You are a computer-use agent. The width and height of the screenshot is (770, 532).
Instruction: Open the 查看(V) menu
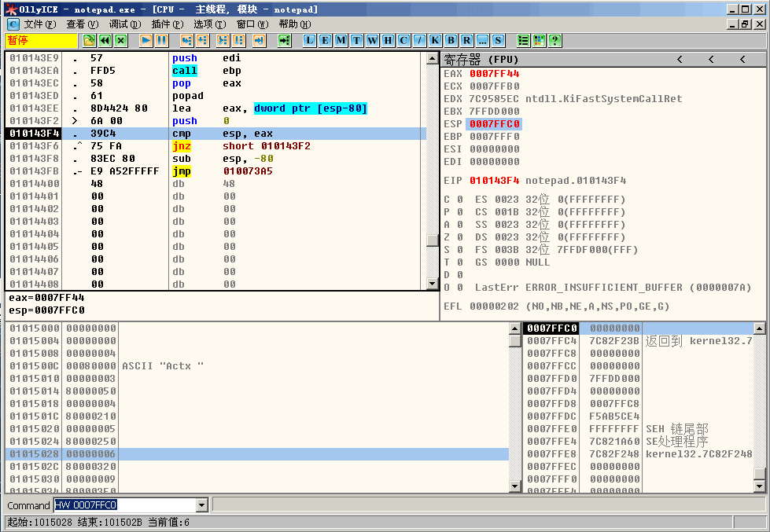(82, 24)
